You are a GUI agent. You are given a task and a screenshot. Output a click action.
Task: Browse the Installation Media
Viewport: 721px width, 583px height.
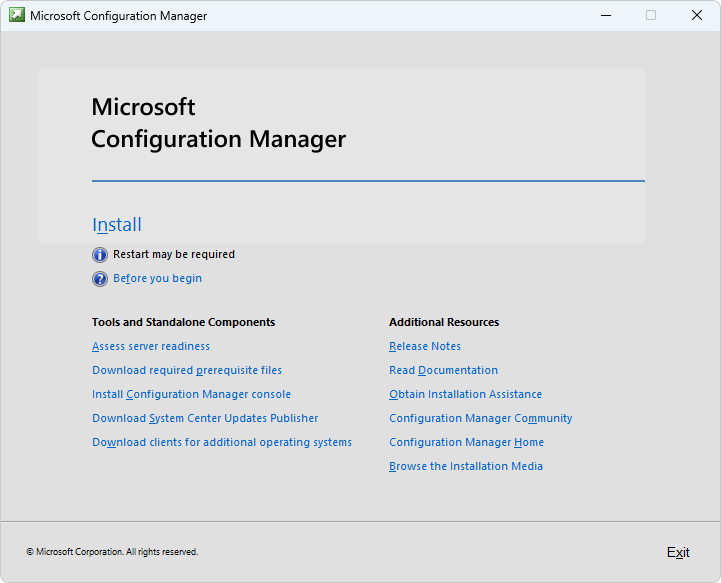tap(466, 466)
